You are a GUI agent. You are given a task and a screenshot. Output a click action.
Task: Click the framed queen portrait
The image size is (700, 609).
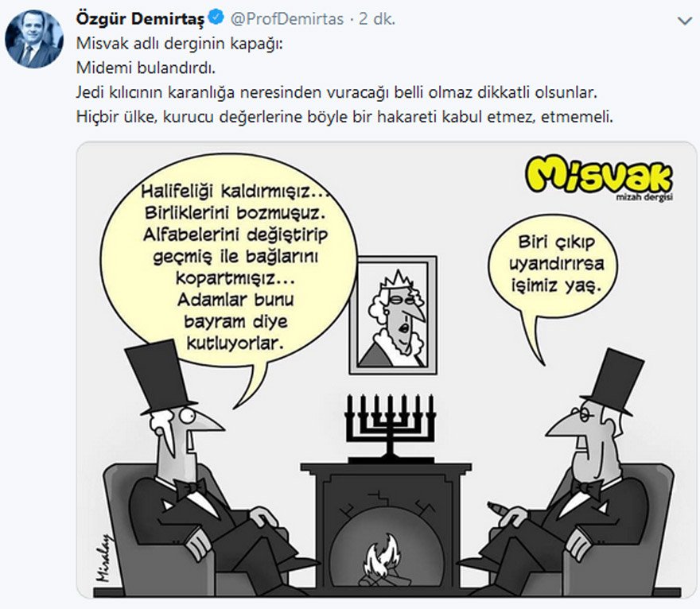tap(393, 315)
